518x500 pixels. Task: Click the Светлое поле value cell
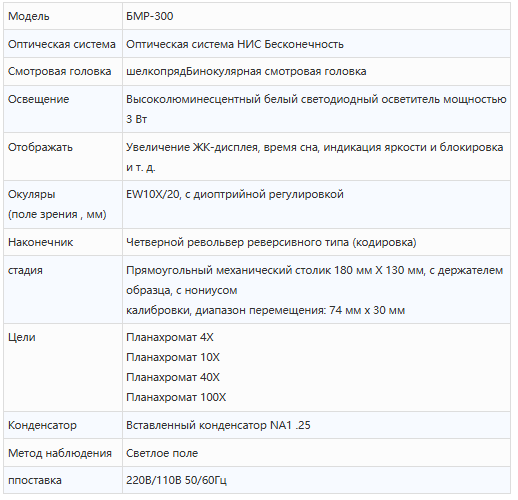316,453
